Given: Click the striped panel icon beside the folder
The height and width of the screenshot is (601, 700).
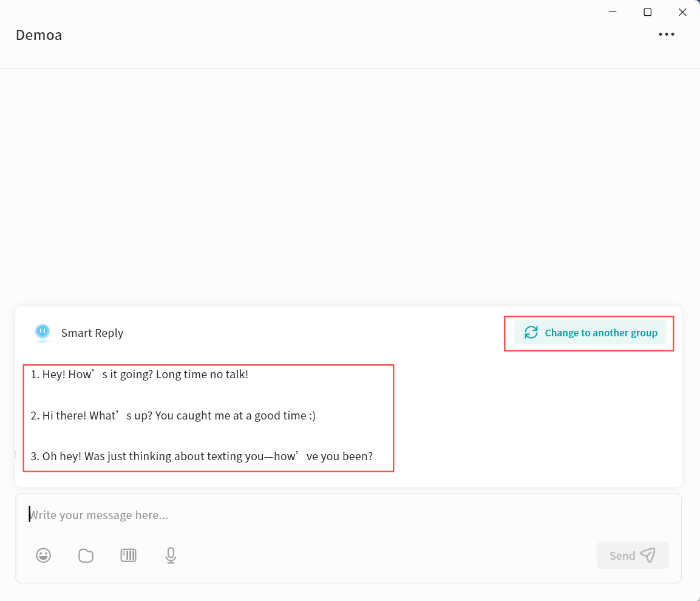Looking at the screenshot, I should coord(128,555).
